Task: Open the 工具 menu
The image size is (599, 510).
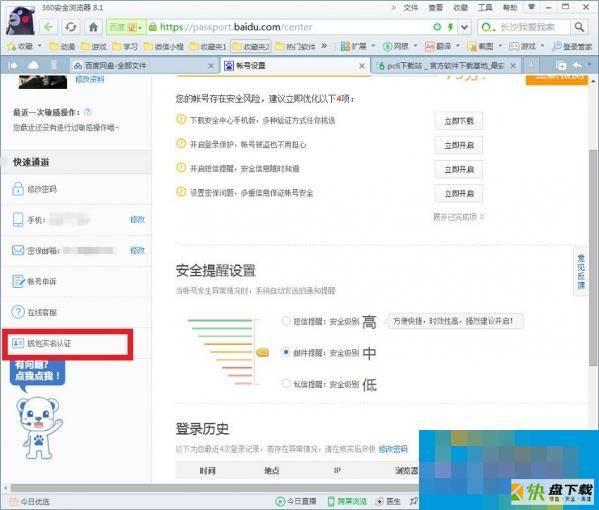Action: [x=485, y=7]
